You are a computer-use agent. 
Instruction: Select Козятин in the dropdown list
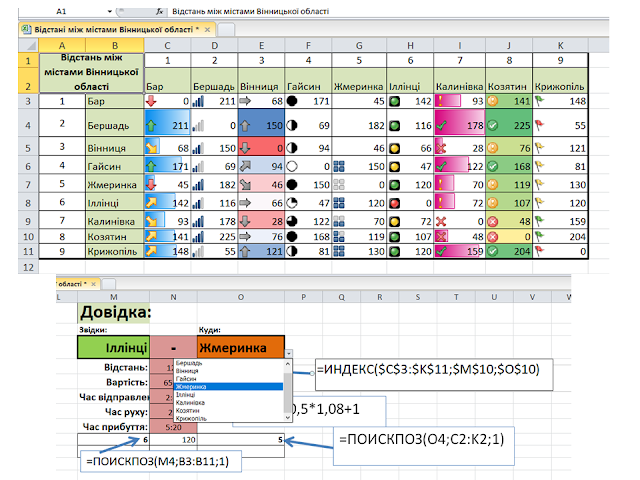187,410
